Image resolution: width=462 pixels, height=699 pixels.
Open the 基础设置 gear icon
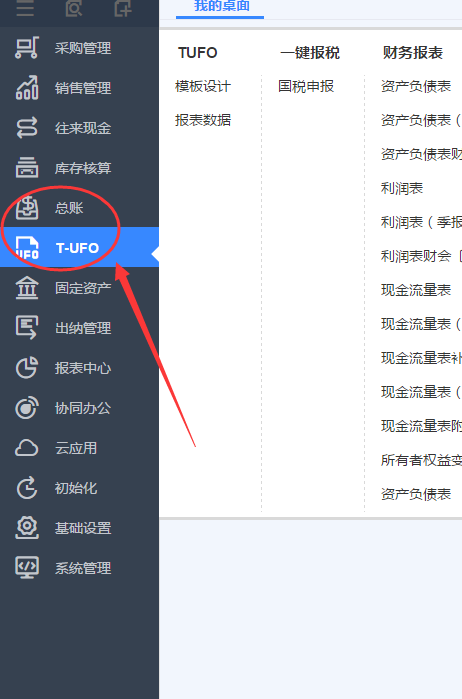[x=27, y=528]
